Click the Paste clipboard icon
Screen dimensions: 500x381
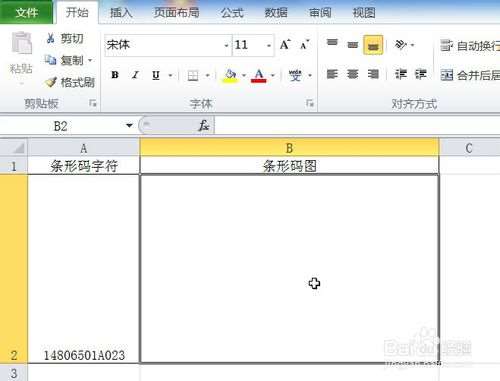(22, 43)
